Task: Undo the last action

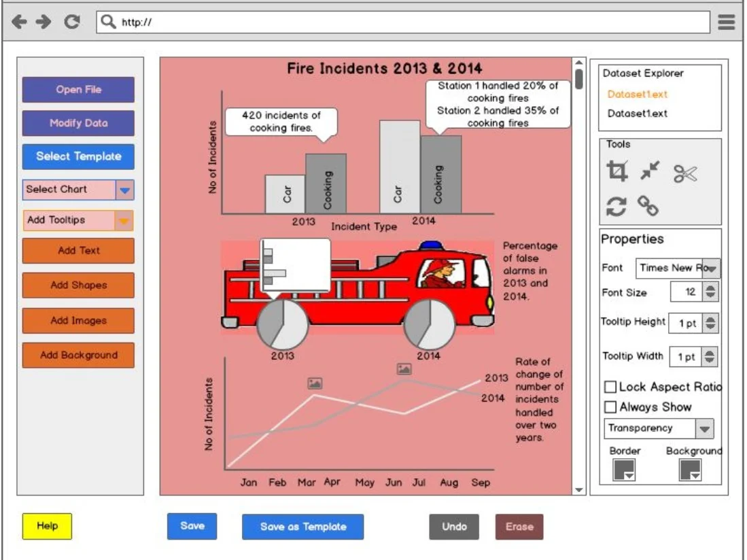Action: (x=454, y=527)
